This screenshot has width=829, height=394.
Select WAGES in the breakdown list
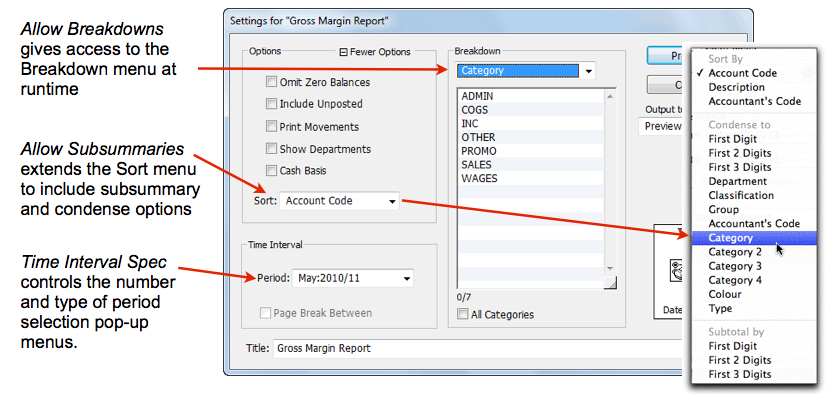(x=530, y=178)
